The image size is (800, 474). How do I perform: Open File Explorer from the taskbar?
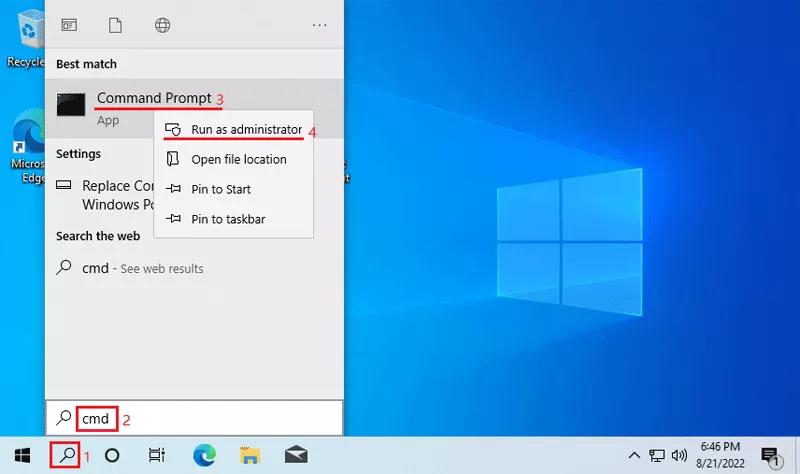251,455
